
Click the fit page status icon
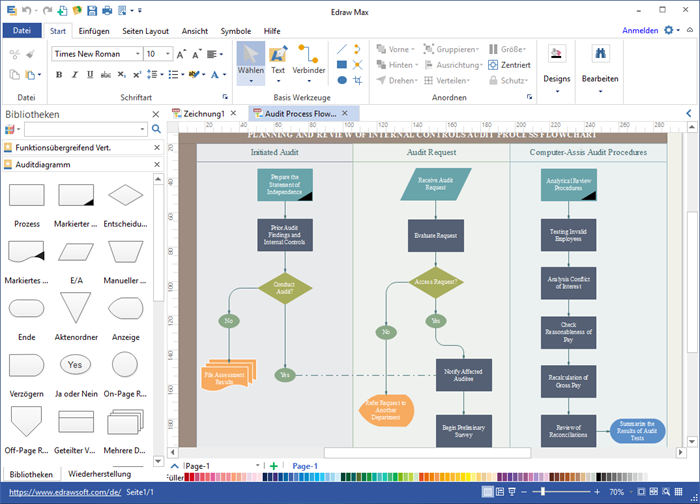click(x=641, y=492)
